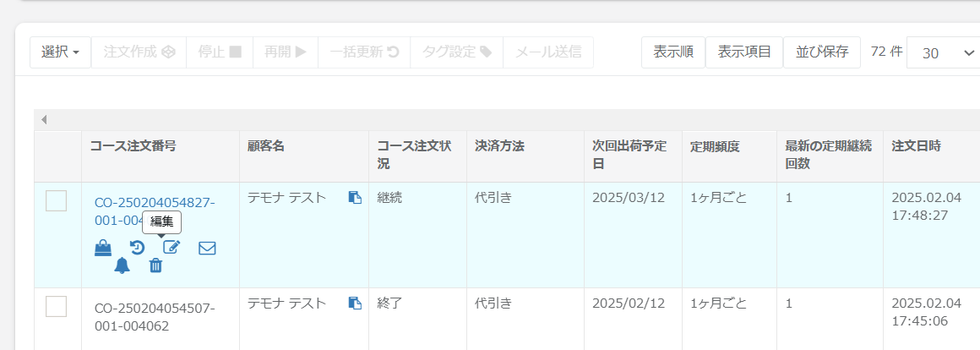Click the envelope mail icon in the first row
Screen dimensions: 980x350
(207, 248)
